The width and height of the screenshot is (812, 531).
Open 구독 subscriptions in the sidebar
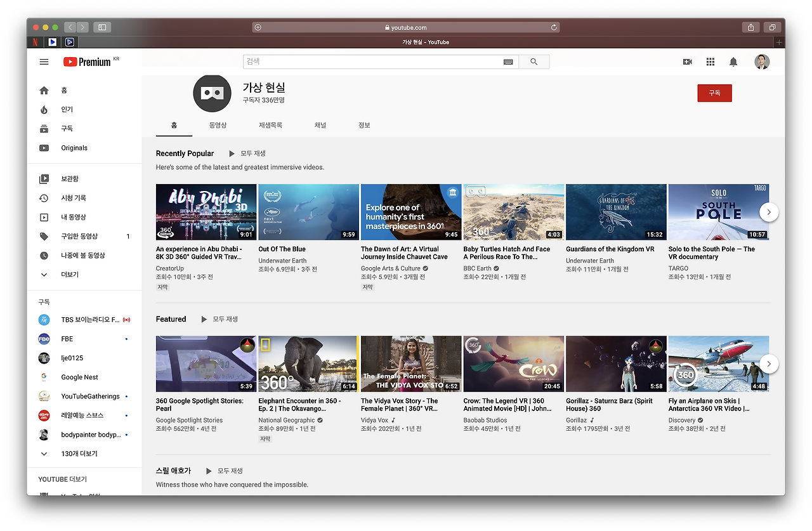[x=84, y=129]
